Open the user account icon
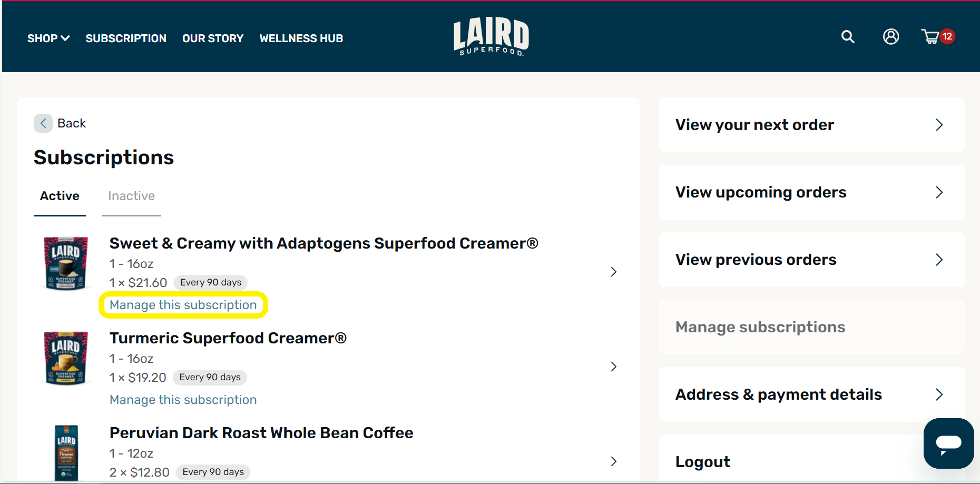 890,37
